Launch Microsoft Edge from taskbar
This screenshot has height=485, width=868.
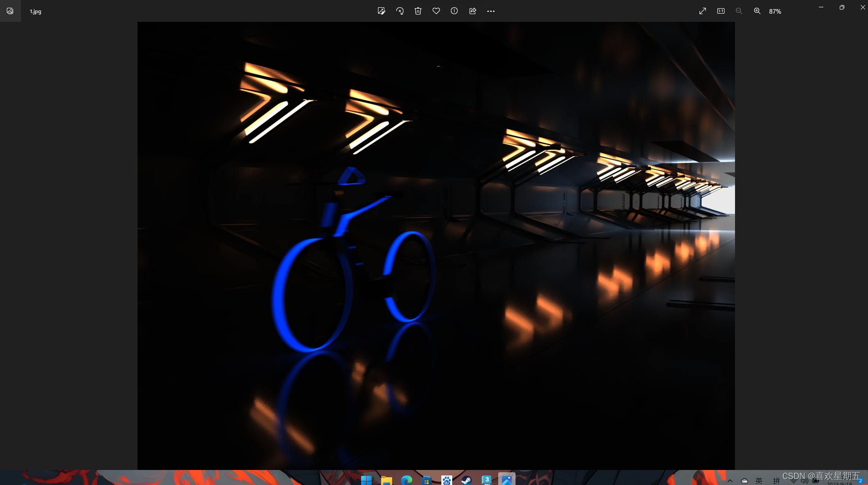point(407,480)
